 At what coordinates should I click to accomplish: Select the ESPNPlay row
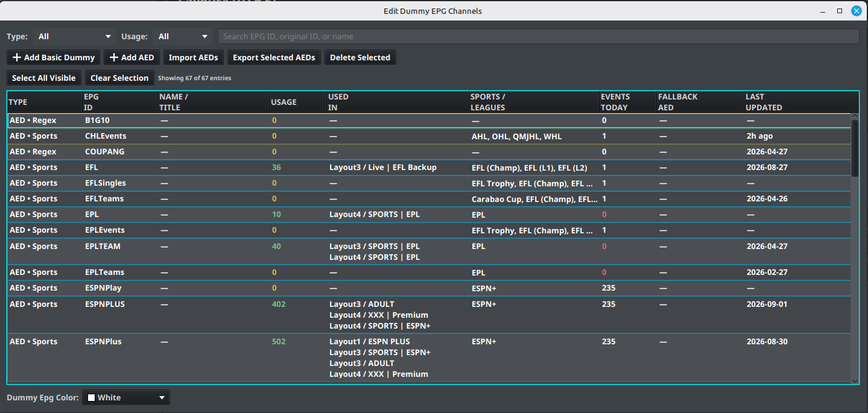point(429,288)
